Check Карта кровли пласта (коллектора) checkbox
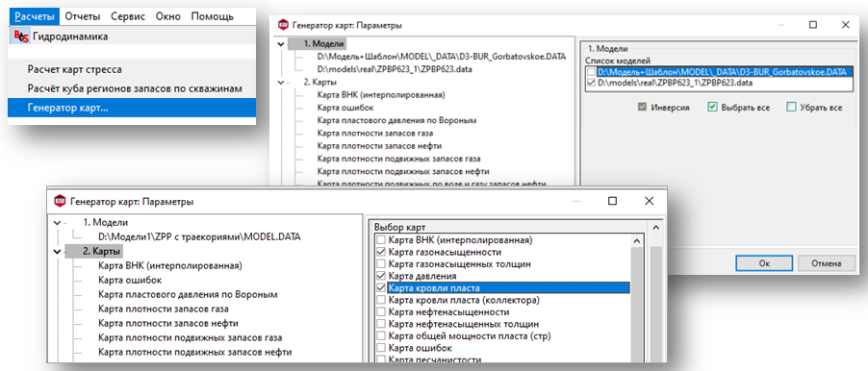The height and width of the screenshot is (371, 868). (x=380, y=300)
